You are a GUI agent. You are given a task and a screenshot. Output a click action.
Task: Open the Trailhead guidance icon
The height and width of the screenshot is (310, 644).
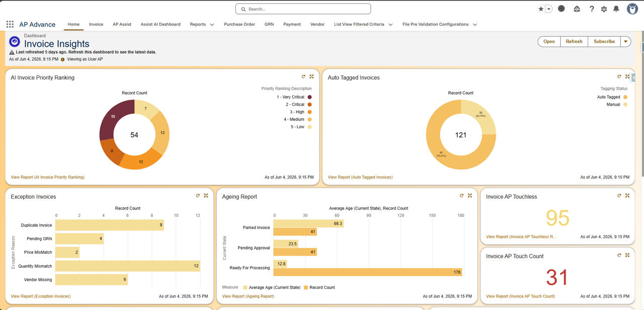click(x=577, y=9)
